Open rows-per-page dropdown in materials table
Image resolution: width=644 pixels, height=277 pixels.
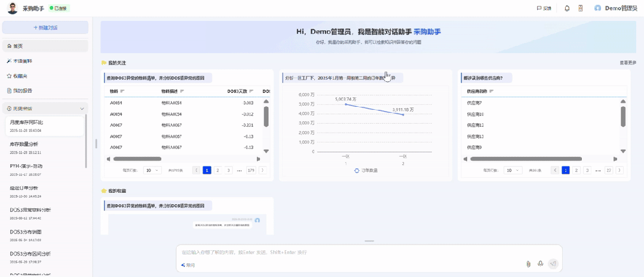tap(152, 170)
